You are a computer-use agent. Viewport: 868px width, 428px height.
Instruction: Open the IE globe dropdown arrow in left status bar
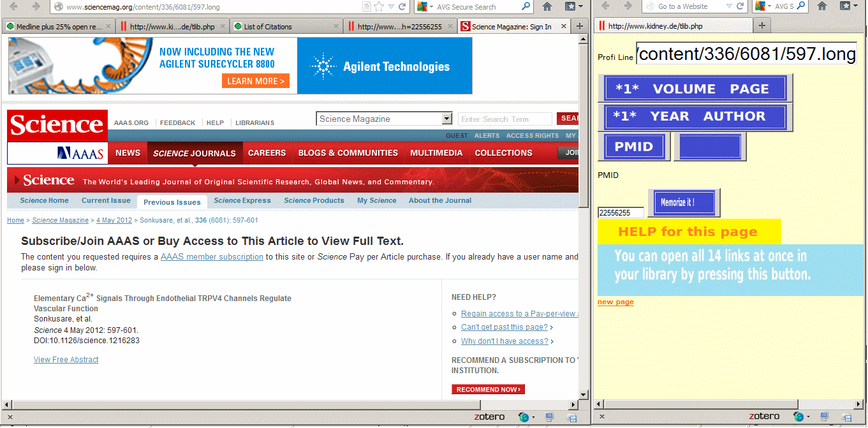pyautogui.click(x=533, y=417)
